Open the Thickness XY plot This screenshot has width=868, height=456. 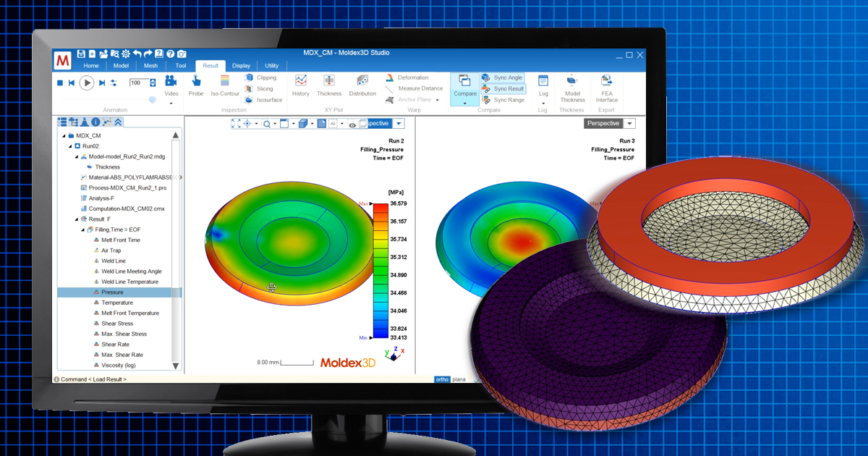point(329,85)
